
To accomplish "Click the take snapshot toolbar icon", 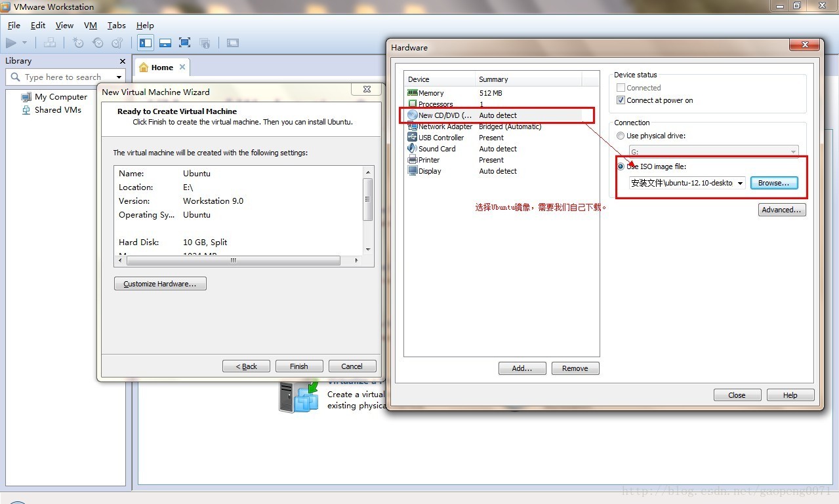I will pyautogui.click(x=78, y=43).
